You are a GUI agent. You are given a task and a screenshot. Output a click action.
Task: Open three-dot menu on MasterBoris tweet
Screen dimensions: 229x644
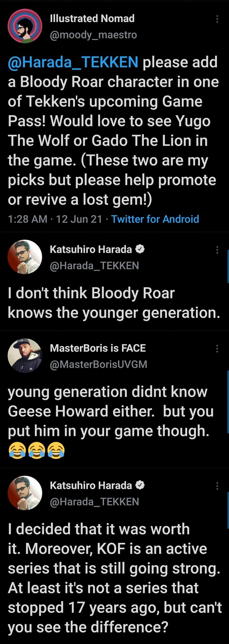click(x=217, y=349)
